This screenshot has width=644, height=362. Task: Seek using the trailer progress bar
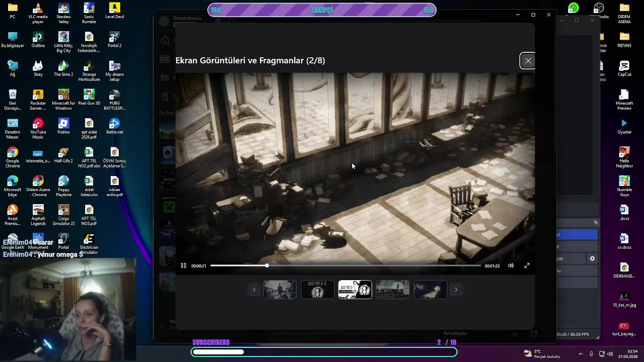coord(346,265)
